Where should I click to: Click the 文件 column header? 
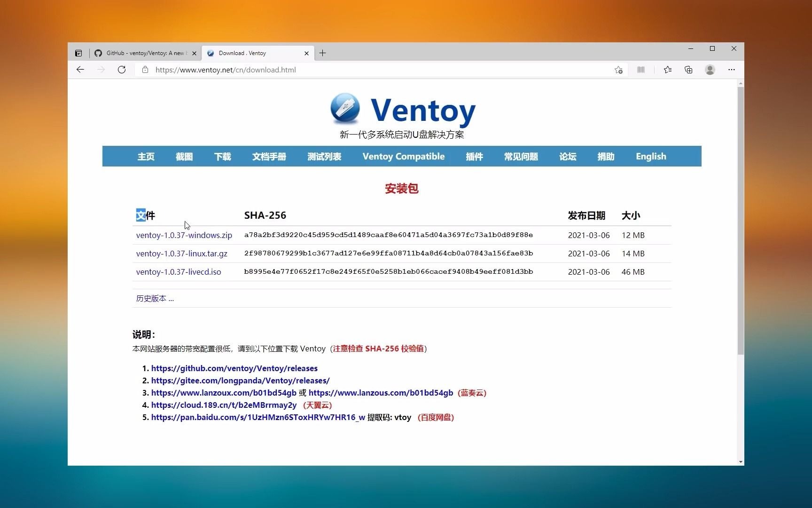tap(145, 215)
